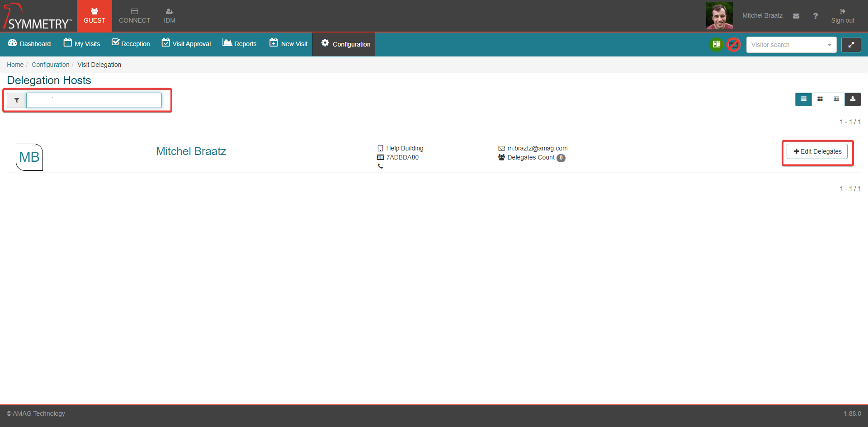Click the version 1.88.0 text

(x=852, y=413)
